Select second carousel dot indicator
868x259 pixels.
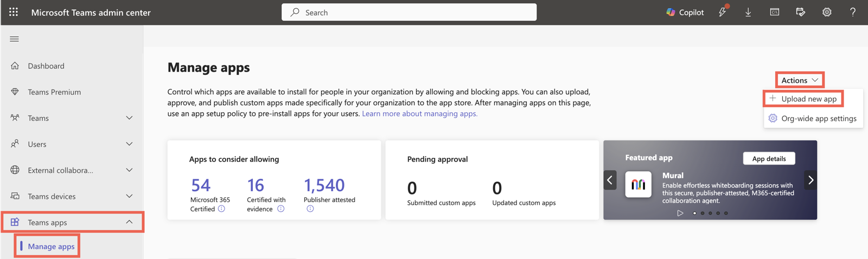(x=703, y=213)
